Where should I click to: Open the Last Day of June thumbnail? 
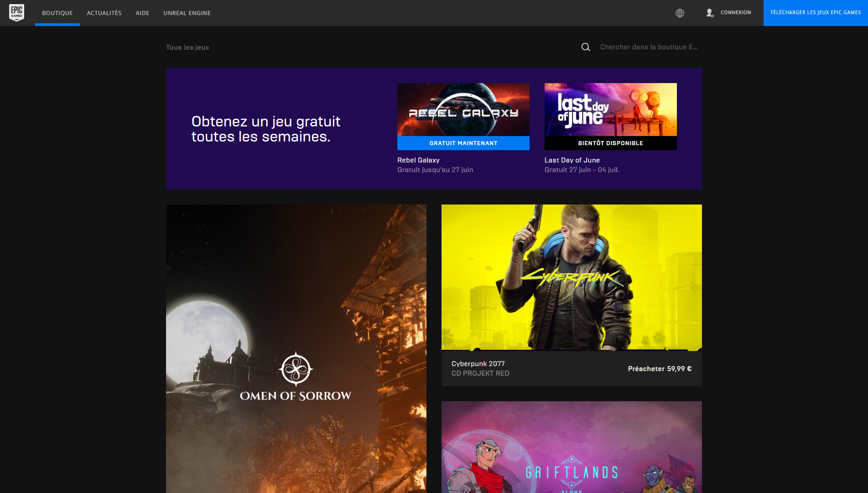pyautogui.click(x=611, y=110)
